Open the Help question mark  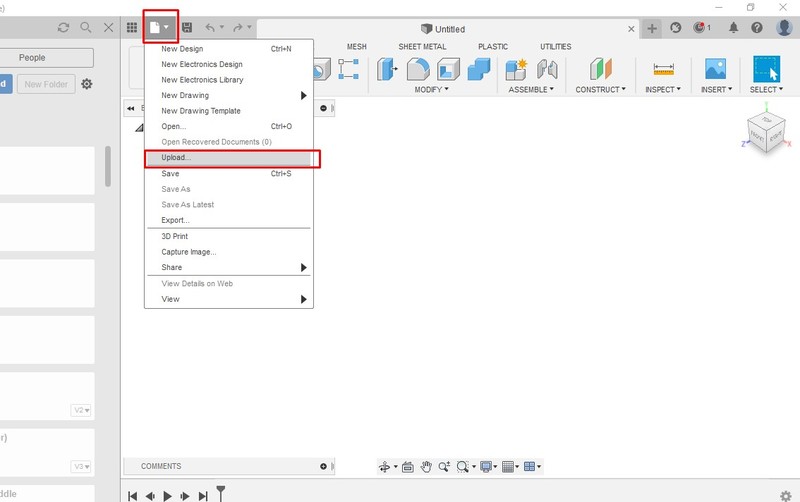coord(757,28)
